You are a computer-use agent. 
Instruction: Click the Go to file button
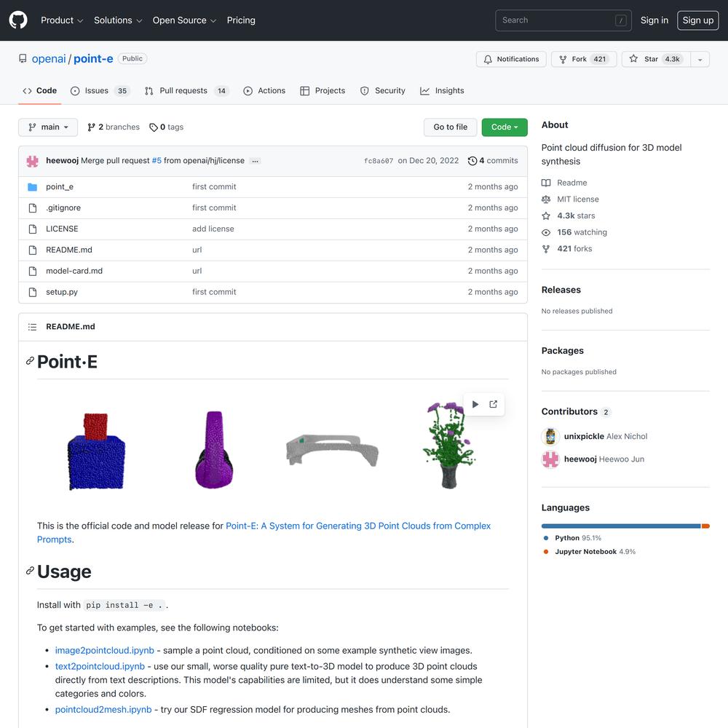pos(451,127)
